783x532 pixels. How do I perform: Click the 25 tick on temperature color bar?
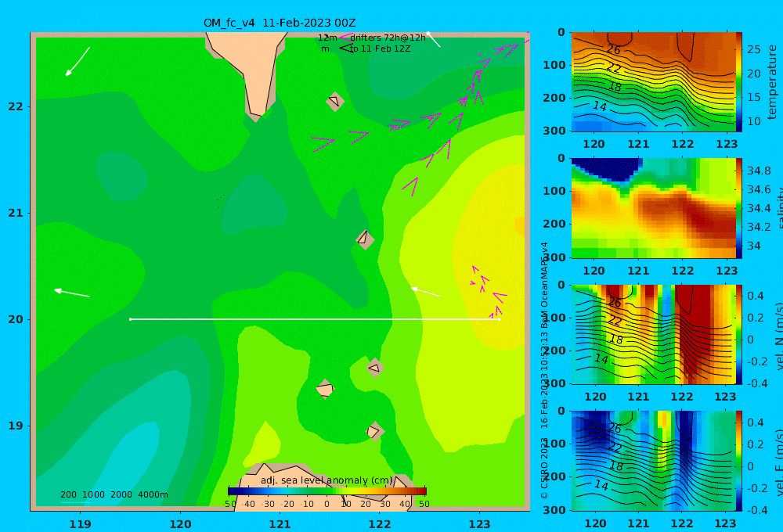[754, 49]
